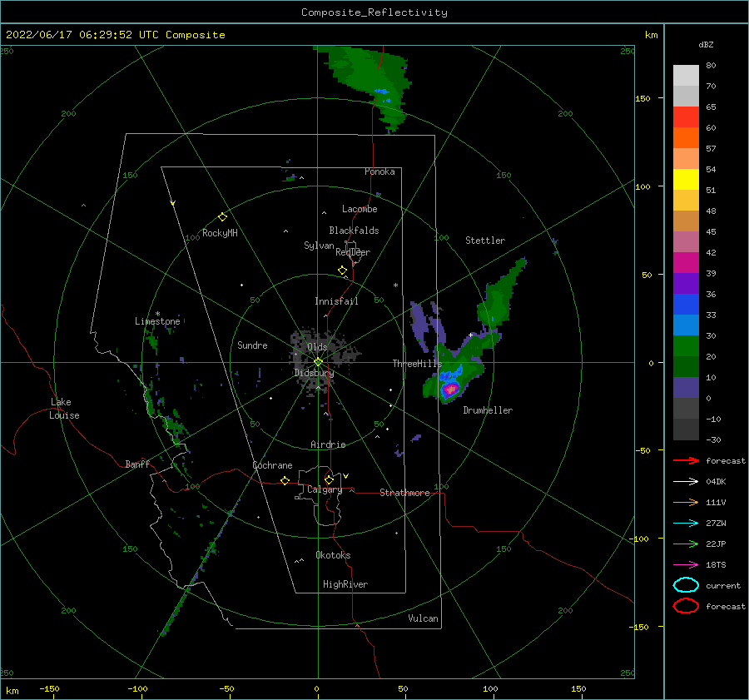Select the blue 33-36 dBZ swatch
Image resolution: width=749 pixels, height=700 pixels.
[686, 304]
